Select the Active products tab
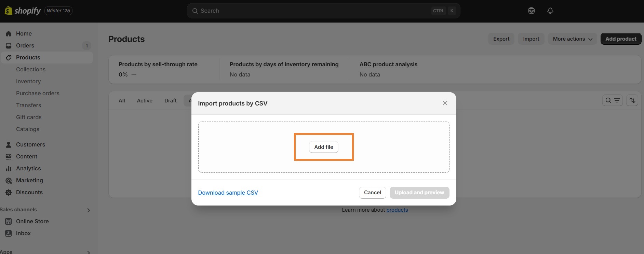 (145, 101)
